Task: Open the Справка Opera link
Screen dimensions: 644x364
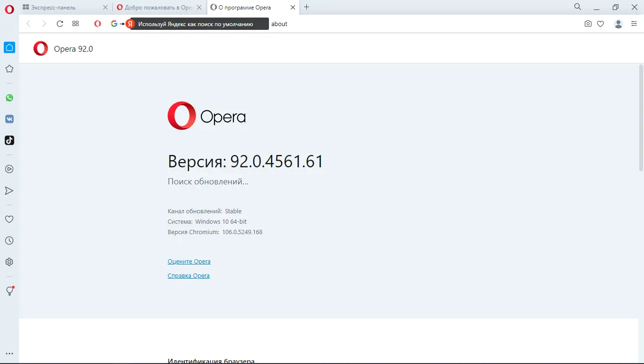Action: click(x=188, y=276)
